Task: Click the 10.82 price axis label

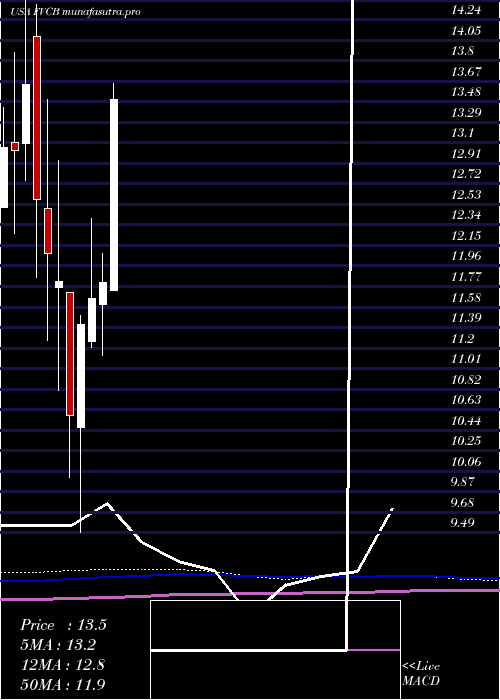Action: coord(466,379)
